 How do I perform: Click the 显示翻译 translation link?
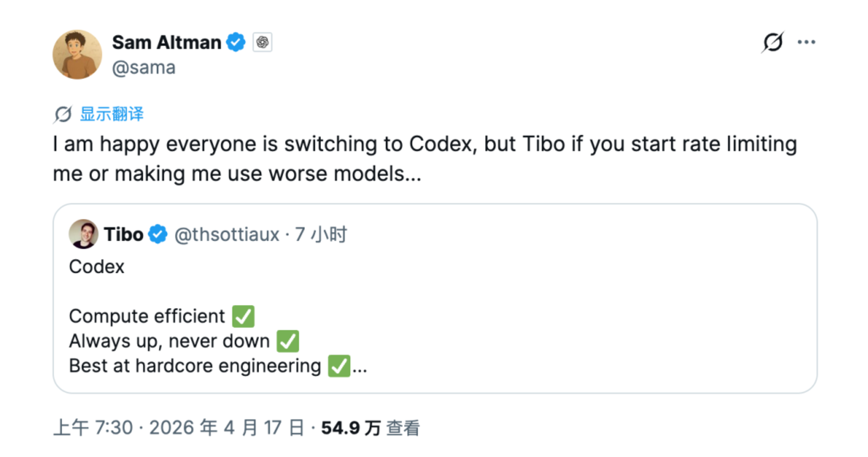pos(111,114)
